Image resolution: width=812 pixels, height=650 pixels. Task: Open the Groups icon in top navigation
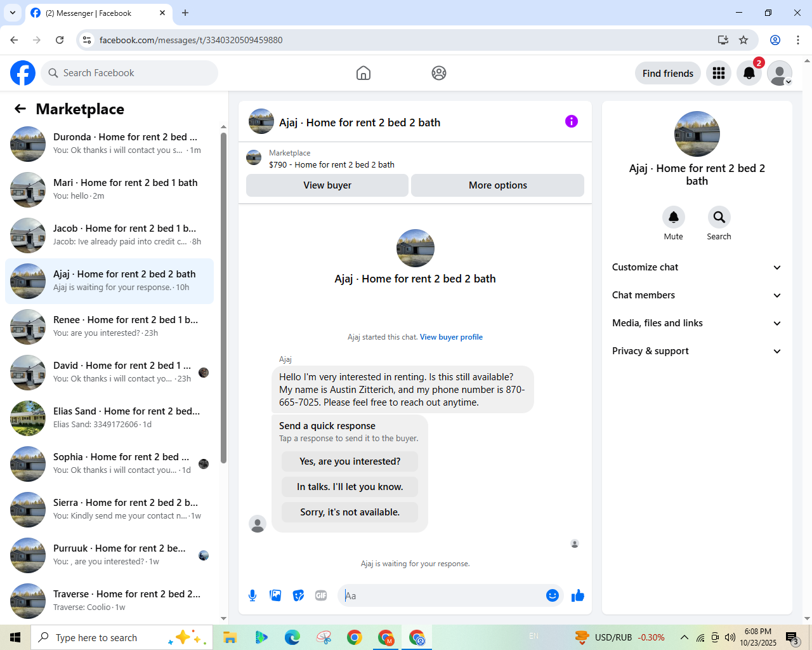(439, 73)
